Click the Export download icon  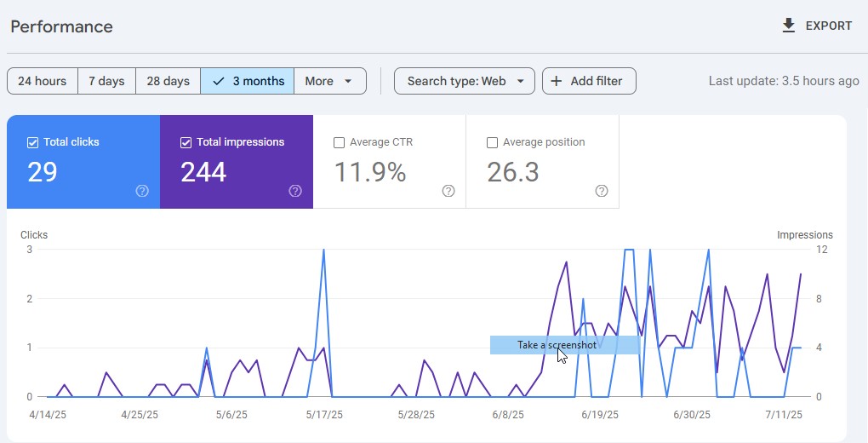pyautogui.click(x=788, y=26)
